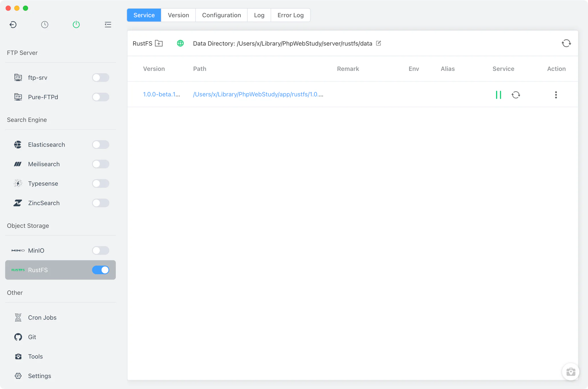
Task: Click the ZincSearch icon
Action: coord(18,203)
